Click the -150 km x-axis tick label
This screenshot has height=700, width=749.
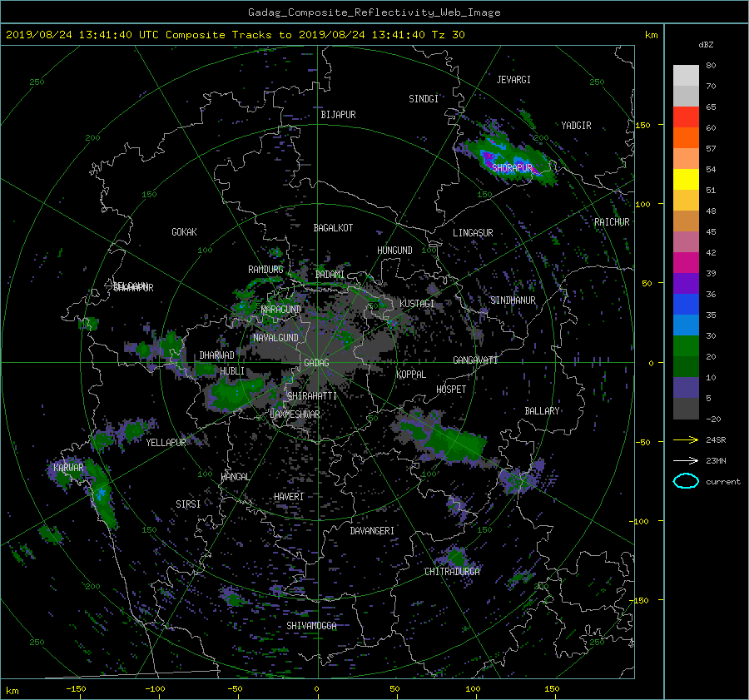76,689
